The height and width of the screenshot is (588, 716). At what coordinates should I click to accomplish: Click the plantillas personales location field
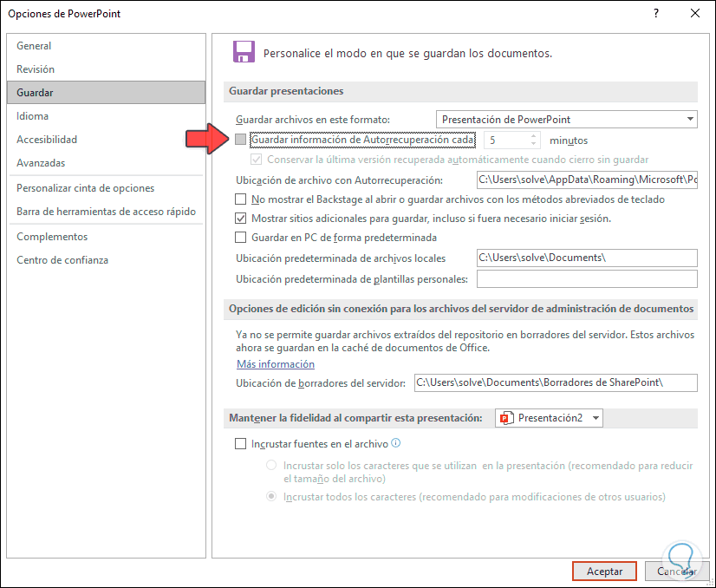(x=587, y=278)
